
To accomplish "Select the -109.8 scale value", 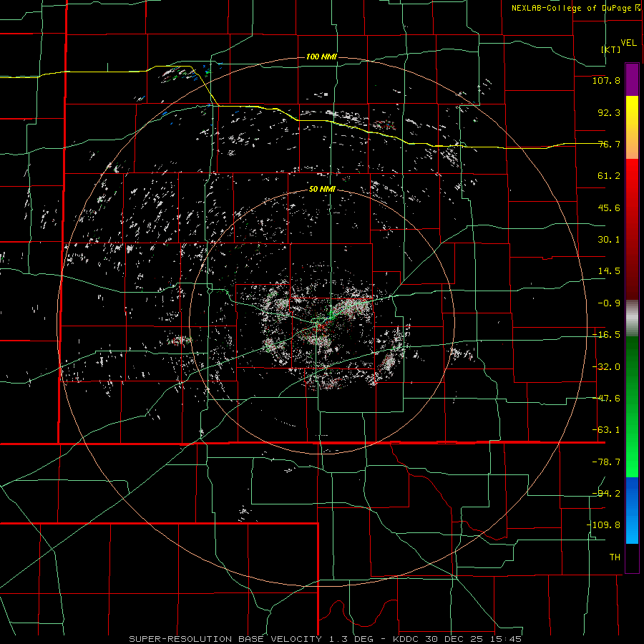I will (x=604, y=525).
